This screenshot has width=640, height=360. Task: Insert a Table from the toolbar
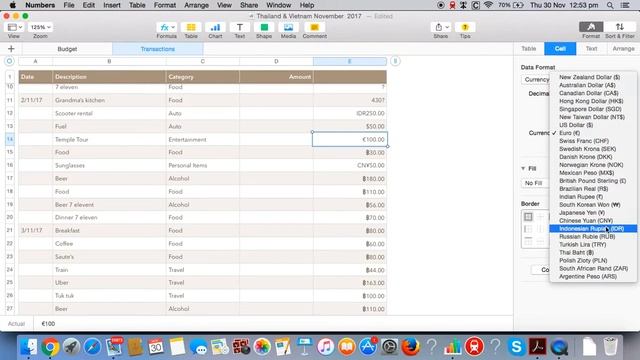pyautogui.click(x=191, y=27)
